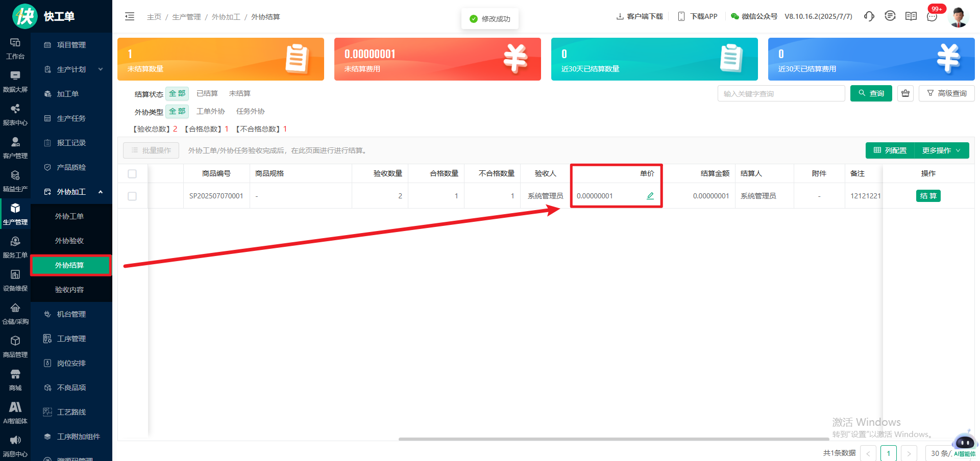The image size is (980, 461).
Task: Click the green 结算 button in the row
Action: coord(928,196)
